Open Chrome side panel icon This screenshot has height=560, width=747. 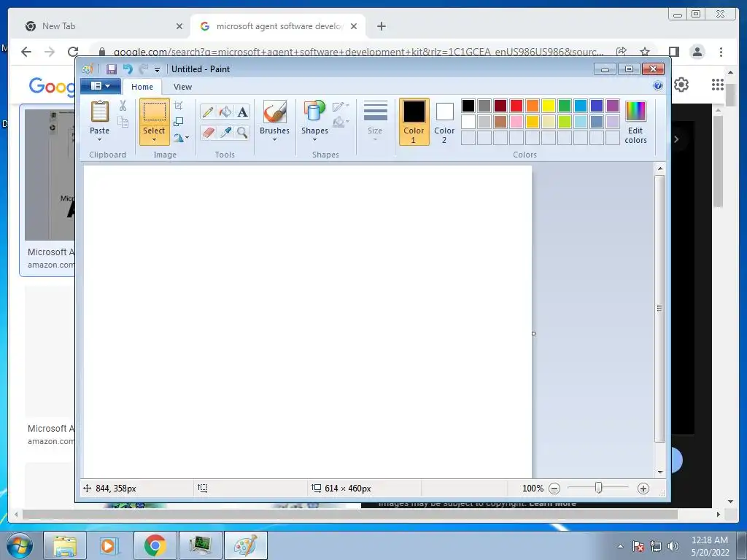(673, 52)
